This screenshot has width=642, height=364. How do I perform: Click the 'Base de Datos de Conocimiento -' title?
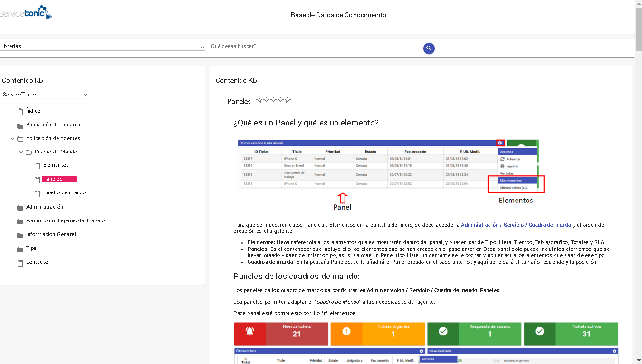[x=340, y=15]
